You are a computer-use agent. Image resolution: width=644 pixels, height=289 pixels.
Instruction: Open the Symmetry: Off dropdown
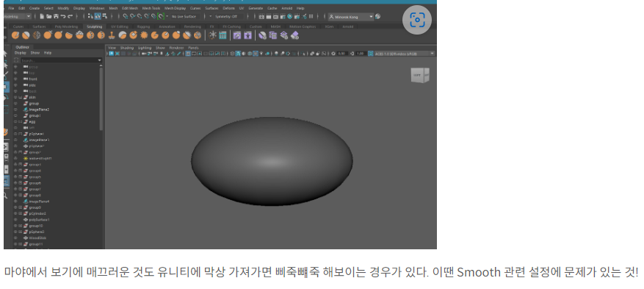(228, 16)
